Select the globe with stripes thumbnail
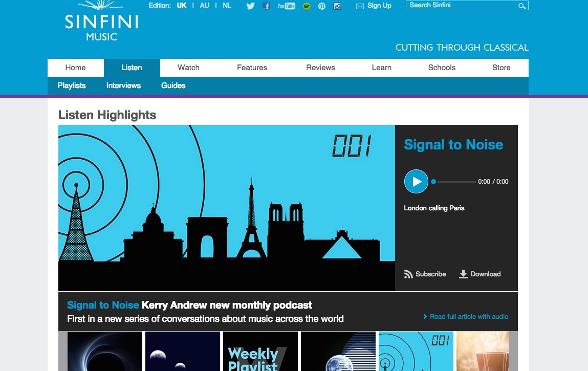The height and width of the screenshot is (371, 588). point(338,351)
